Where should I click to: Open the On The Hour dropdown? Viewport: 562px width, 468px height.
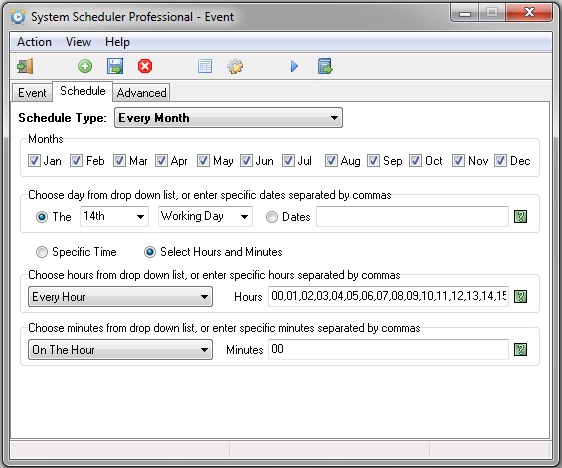120,349
